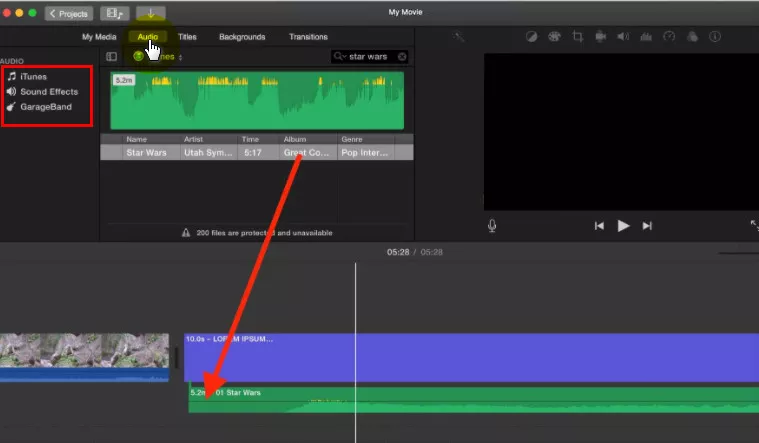Image resolution: width=759 pixels, height=443 pixels.
Task: Open the speed adjustment tool
Action: [669, 37]
